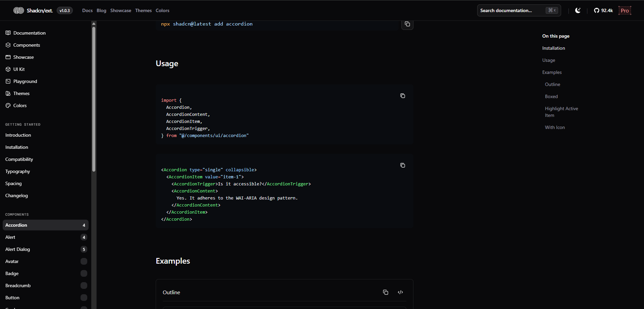Copy the npx install command

click(x=407, y=24)
